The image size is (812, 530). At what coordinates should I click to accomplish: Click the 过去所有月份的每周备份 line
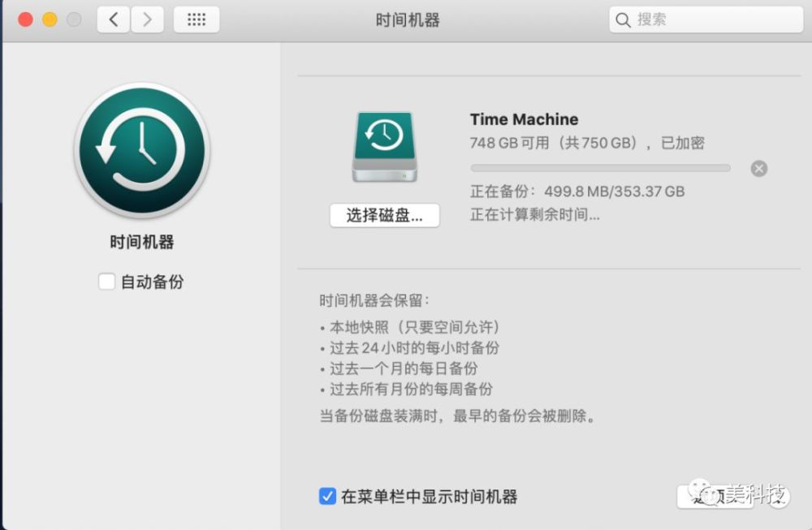[407, 390]
